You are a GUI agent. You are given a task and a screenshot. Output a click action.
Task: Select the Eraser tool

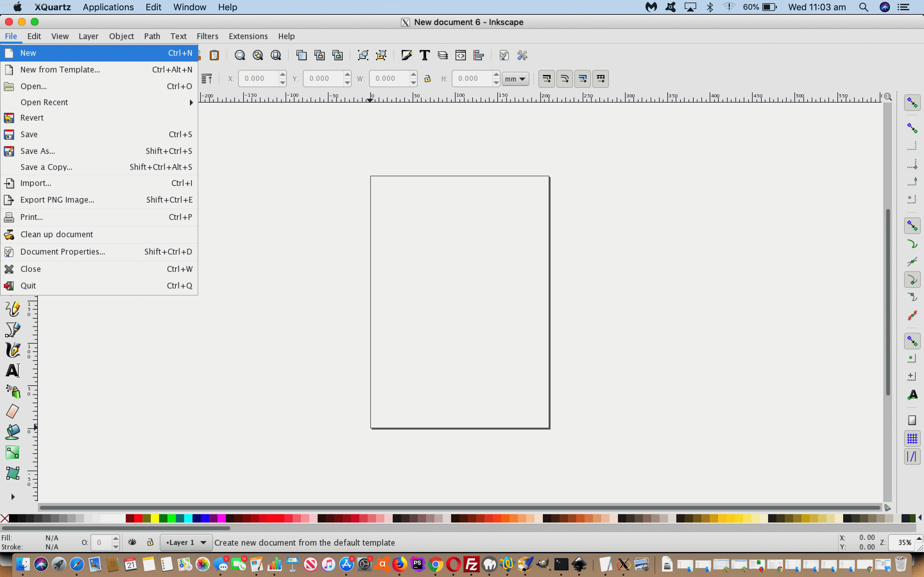12,411
